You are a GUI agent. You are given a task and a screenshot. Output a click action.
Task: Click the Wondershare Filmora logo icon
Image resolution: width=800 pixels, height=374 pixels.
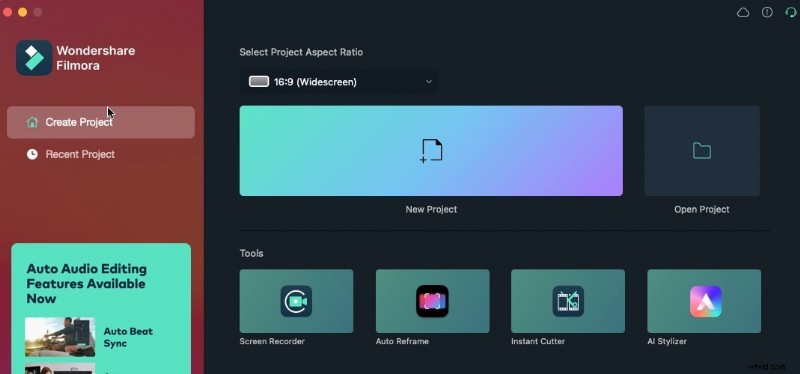coord(34,58)
